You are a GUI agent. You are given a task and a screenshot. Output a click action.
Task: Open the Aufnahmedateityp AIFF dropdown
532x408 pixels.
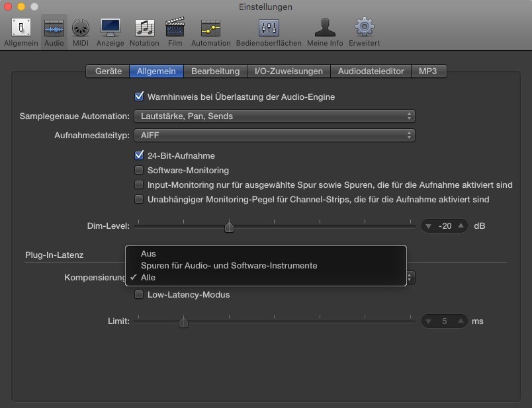pos(275,136)
